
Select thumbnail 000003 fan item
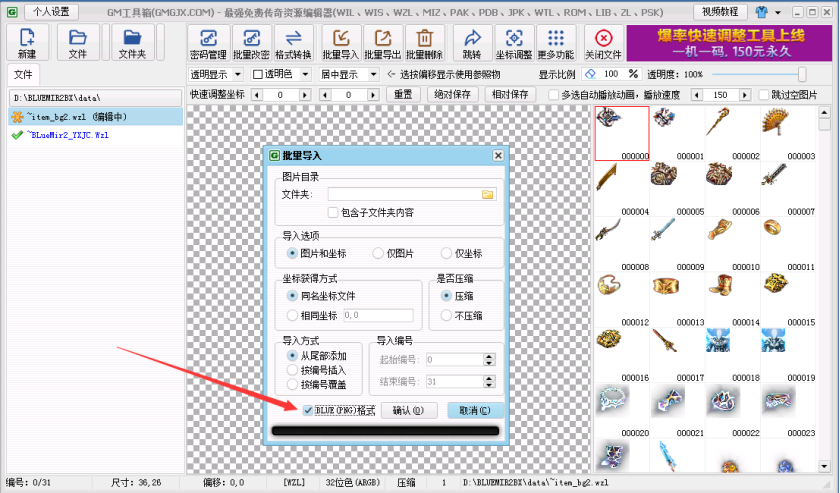(788, 133)
